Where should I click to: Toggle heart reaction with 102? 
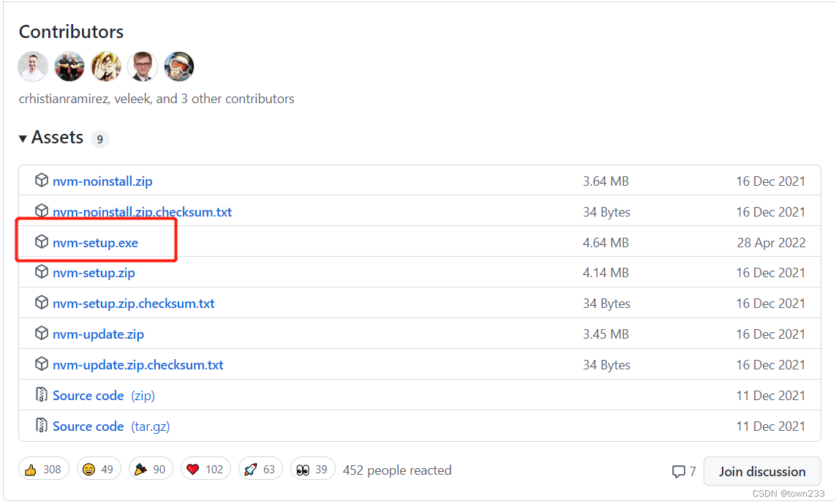pyautogui.click(x=206, y=470)
